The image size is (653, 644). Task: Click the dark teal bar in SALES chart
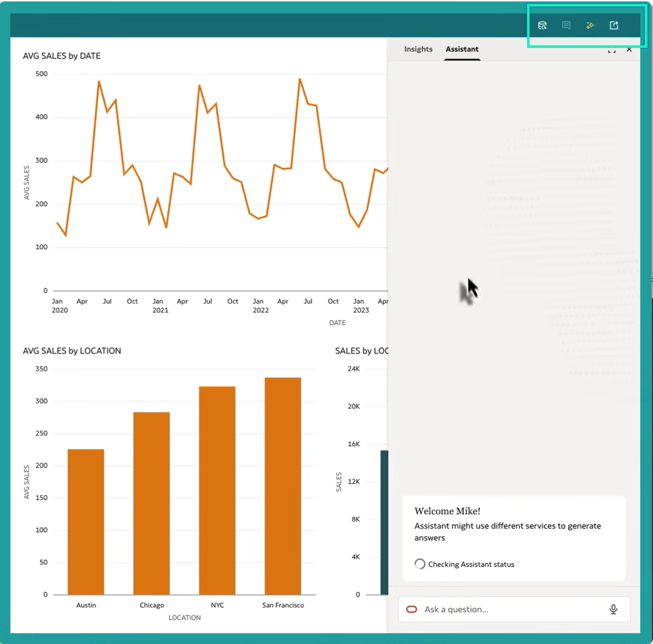click(x=384, y=522)
